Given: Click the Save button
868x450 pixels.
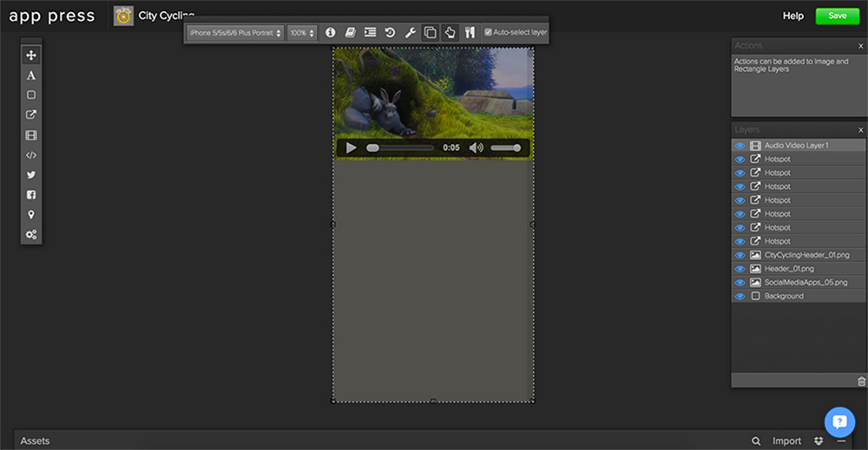Looking at the screenshot, I should click(838, 16).
